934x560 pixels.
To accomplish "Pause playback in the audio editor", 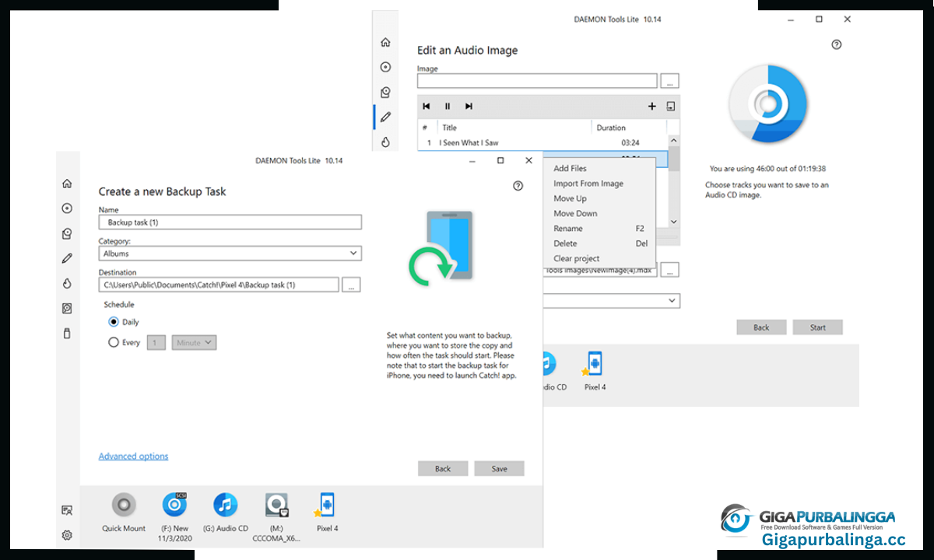I will click(448, 106).
